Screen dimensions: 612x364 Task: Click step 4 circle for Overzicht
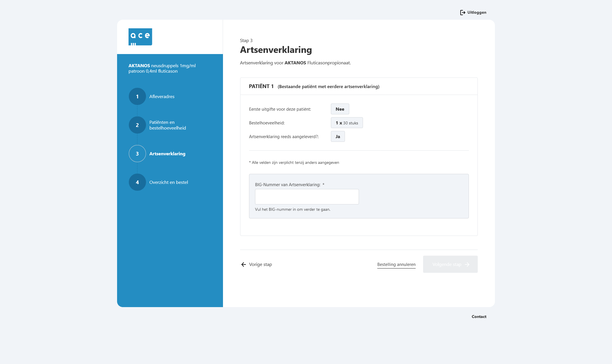click(x=137, y=182)
